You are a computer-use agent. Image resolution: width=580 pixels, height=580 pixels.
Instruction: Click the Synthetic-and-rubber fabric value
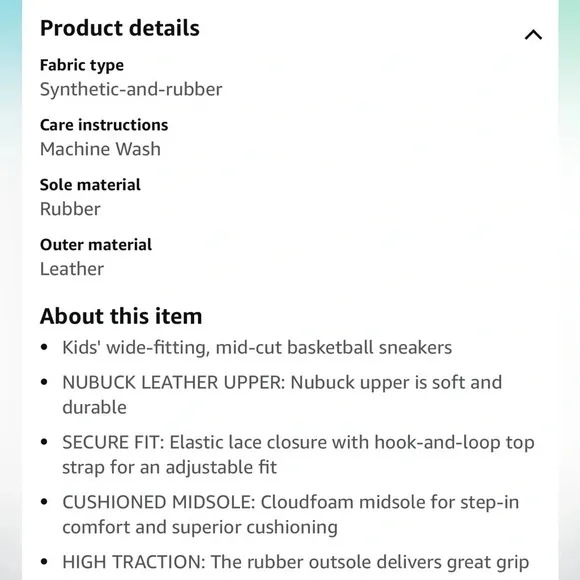[131, 89]
